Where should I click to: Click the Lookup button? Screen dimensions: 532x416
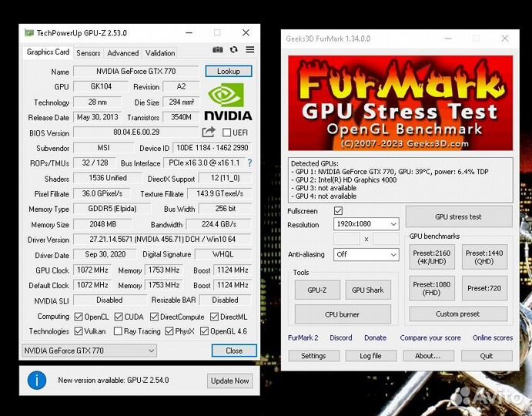pyautogui.click(x=229, y=72)
